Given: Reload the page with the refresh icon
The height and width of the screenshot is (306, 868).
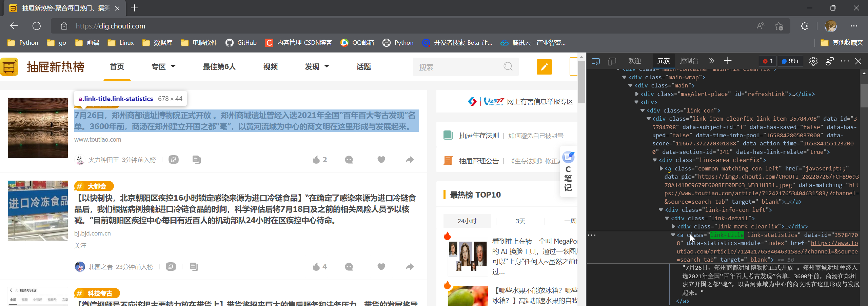Looking at the screenshot, I should click(x=37, y=26).
